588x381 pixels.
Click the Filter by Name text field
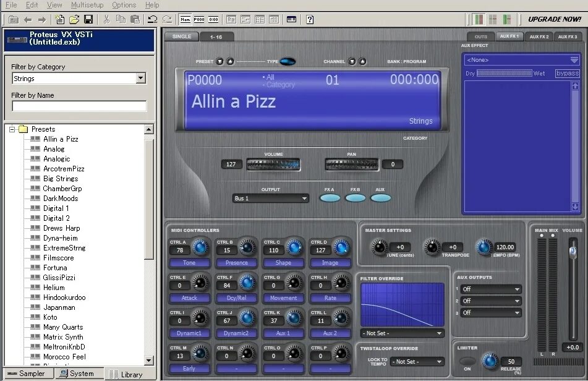point(79,106)
